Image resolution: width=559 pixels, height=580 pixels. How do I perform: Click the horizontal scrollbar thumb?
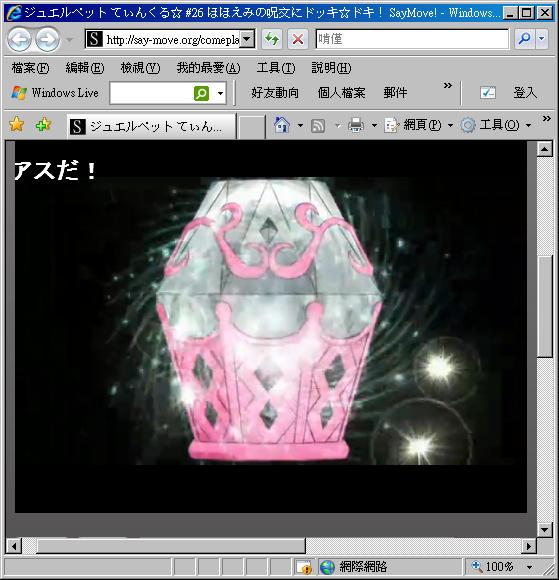point(171,546)
